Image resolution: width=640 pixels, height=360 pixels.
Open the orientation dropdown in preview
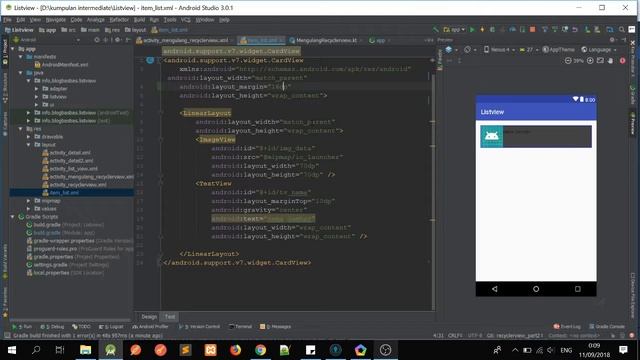470,49
